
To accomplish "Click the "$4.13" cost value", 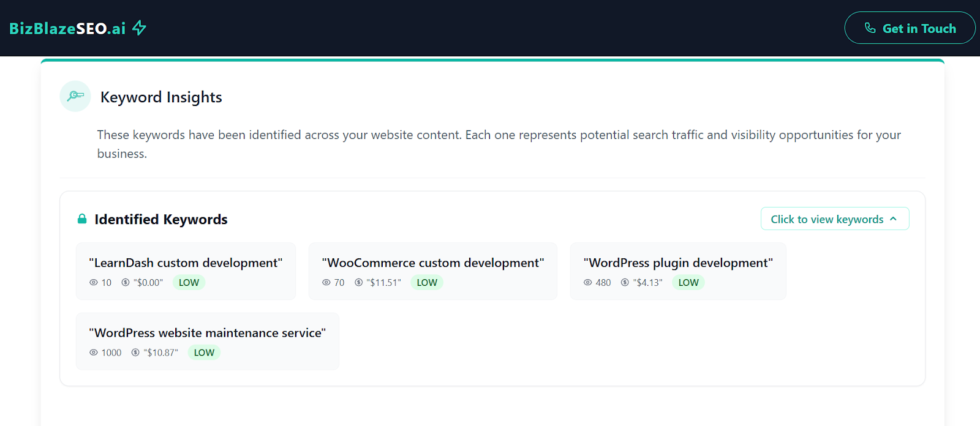I will (x=648, y=283).
